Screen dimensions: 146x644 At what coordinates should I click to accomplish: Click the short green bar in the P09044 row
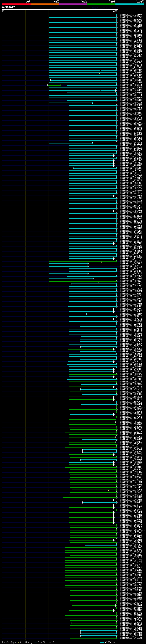54,85
